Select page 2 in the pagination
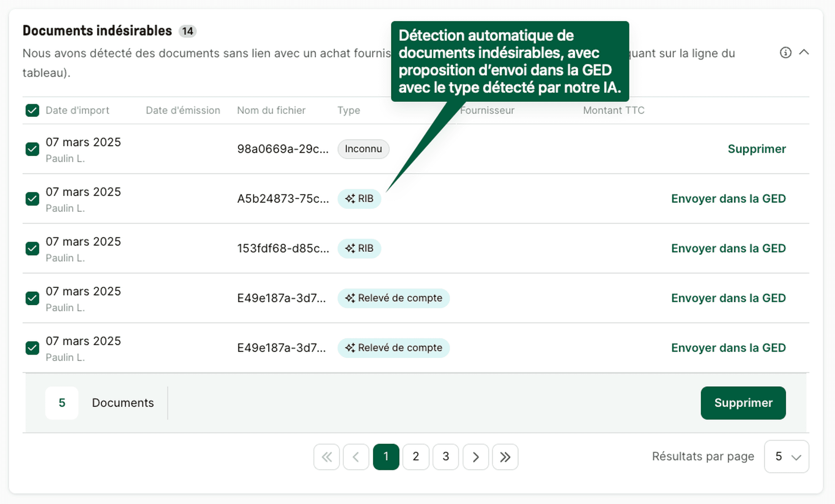The image size is (835, 504). pyautogui.click(x=416, y=457)
